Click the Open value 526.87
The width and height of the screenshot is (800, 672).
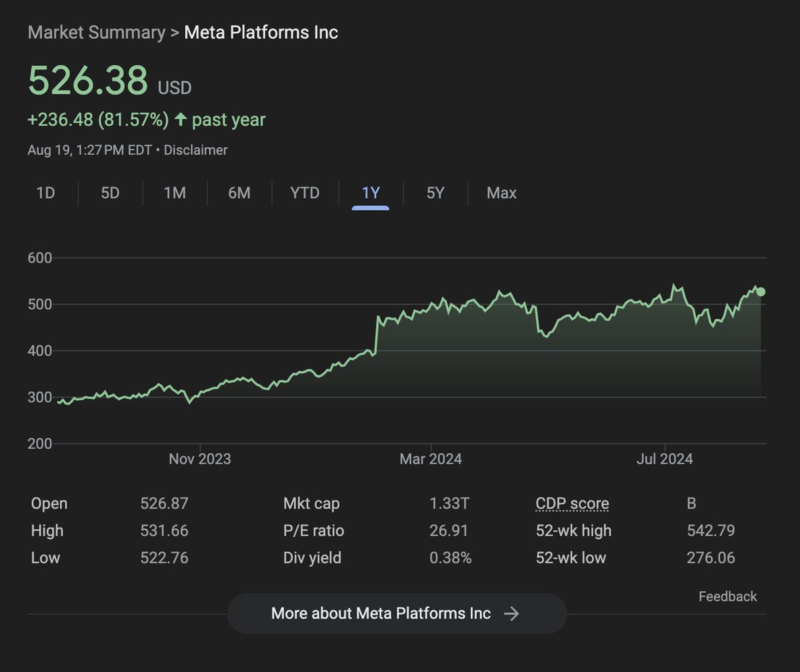point(165,503)
